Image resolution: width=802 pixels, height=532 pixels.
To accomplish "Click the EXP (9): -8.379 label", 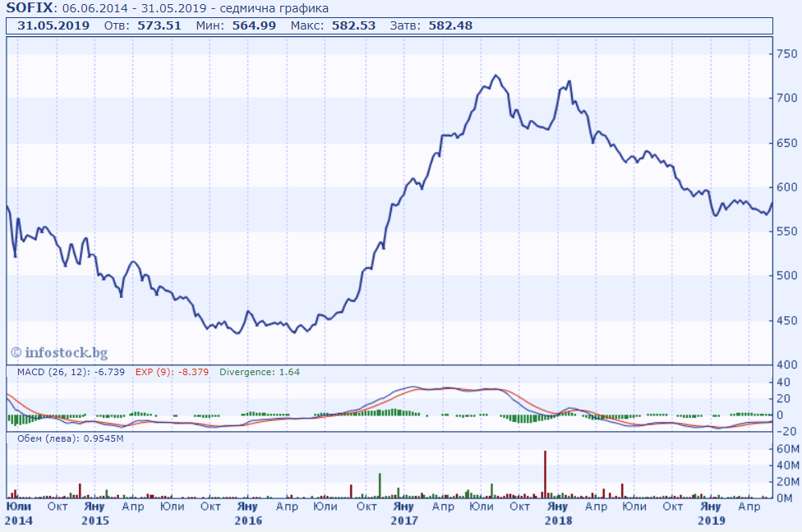I will coord(172,372).
